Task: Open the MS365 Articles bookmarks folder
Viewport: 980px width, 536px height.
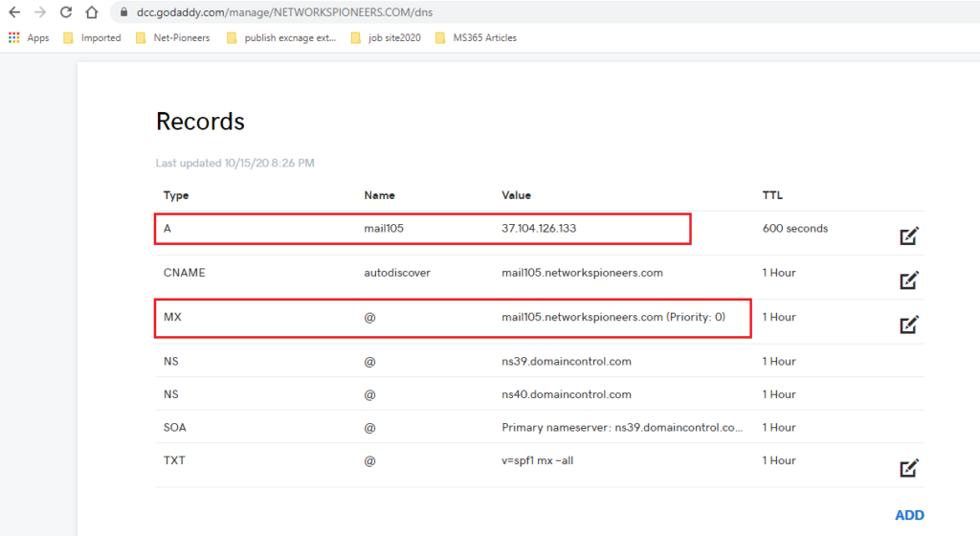Action: coord(477,37)
